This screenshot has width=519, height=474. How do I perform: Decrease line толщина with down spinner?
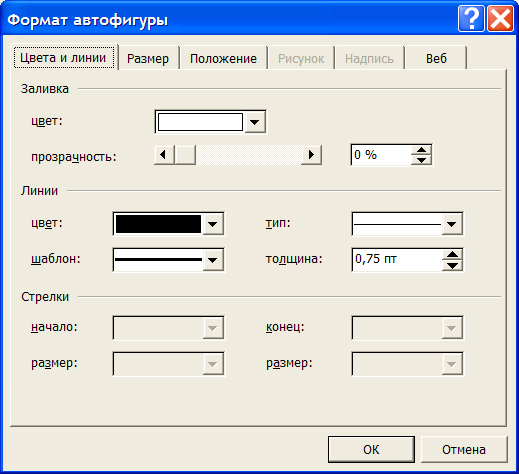[452, 265]
